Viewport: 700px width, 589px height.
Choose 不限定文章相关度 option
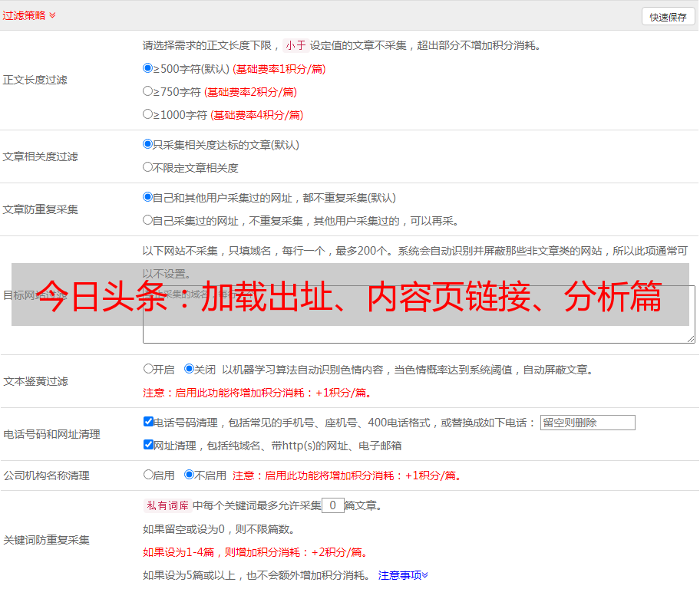[148, 167]
